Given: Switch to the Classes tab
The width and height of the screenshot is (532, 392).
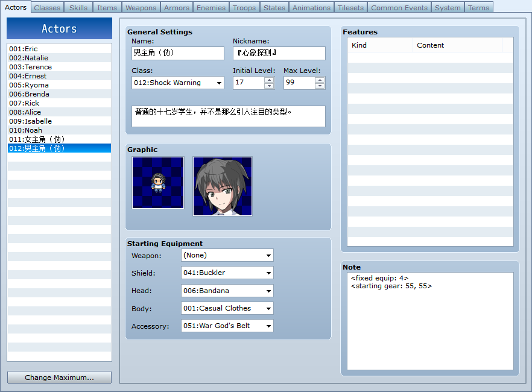Looking at the screenshot, I should click(47, 7).
